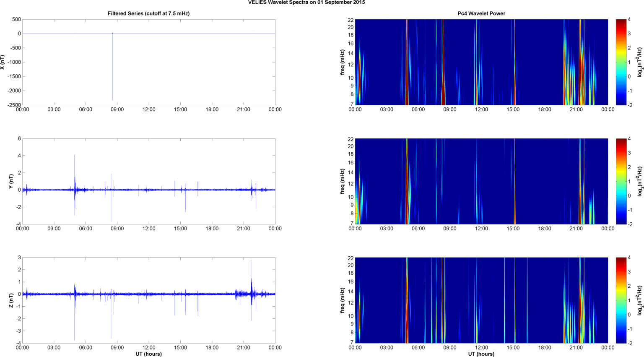Click the middle wavelet panel colorbar
The image size is (644, 357).
tap(621, 181)
